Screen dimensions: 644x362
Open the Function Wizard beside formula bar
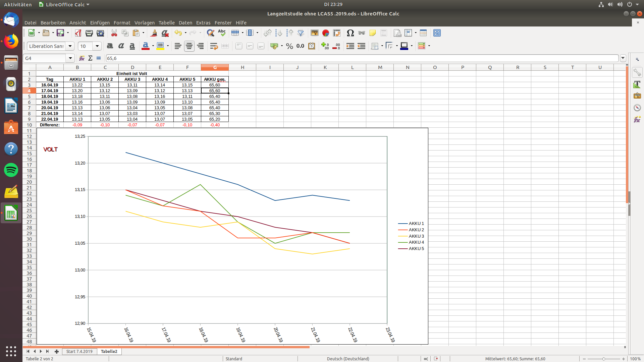click(x=82, y=58)
